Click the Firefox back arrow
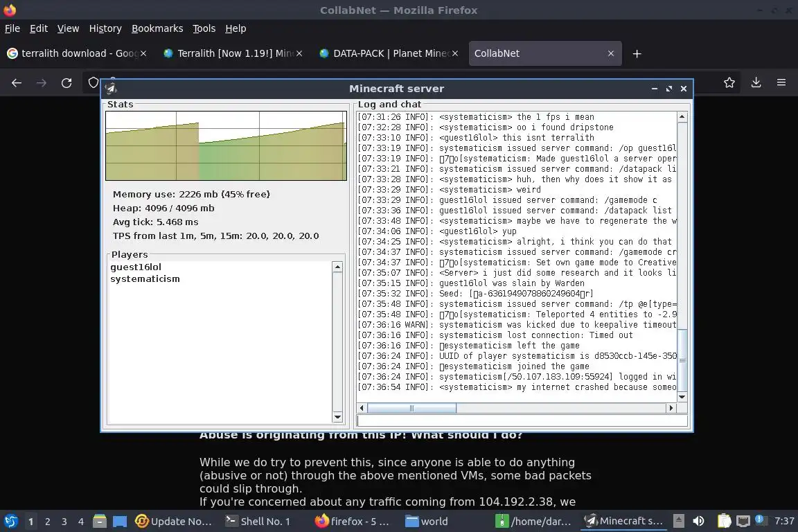The height and width of the screenshot is (532, 798). click(17, 83)
